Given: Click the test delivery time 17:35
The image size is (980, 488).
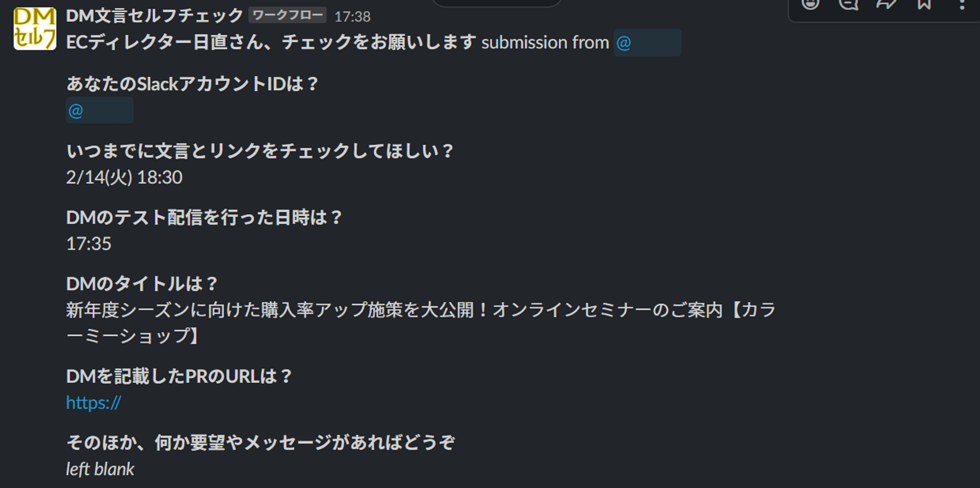Looking at the screenshot, I should (88, 243).
